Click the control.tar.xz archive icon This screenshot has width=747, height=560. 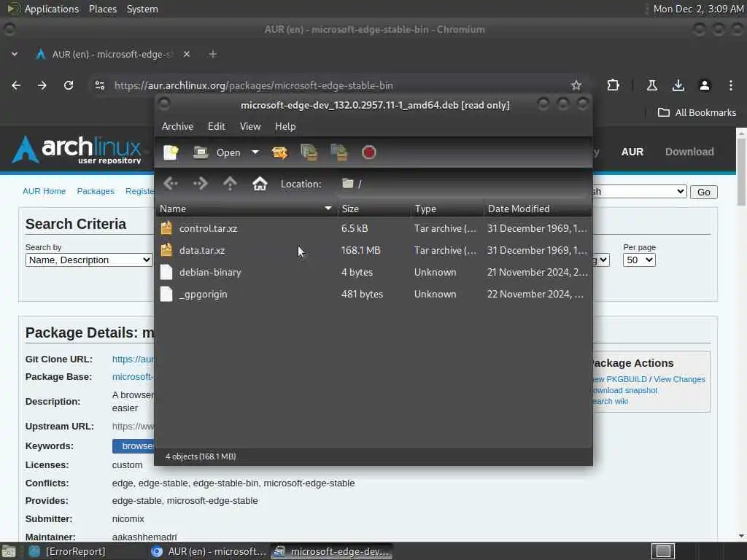(166, 228)
